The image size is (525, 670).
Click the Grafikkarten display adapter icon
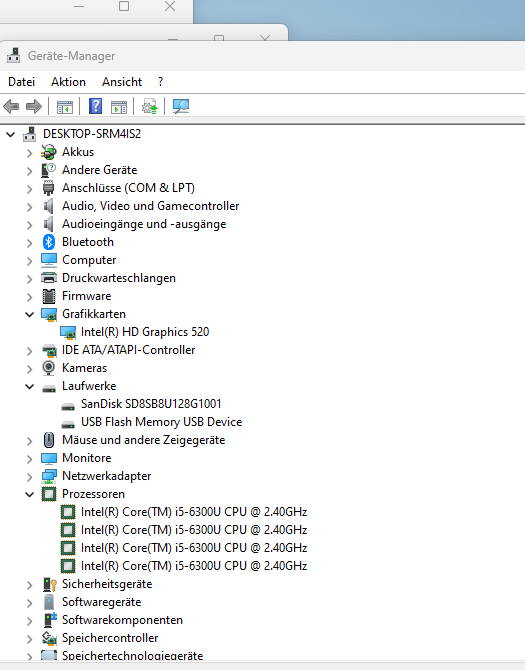coord(49,314)
